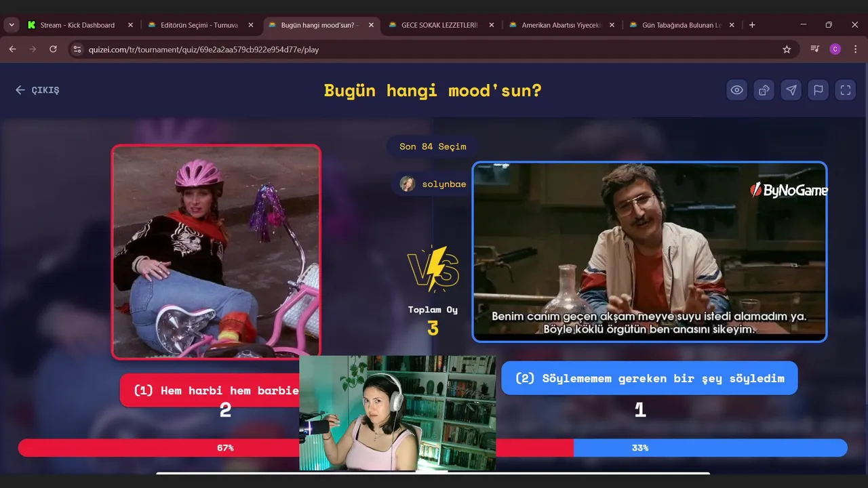The height and width of the screenshot is (488, 868).
Task: Close the Gün Tabağında Bulunan tab
Action: point(732,25)
